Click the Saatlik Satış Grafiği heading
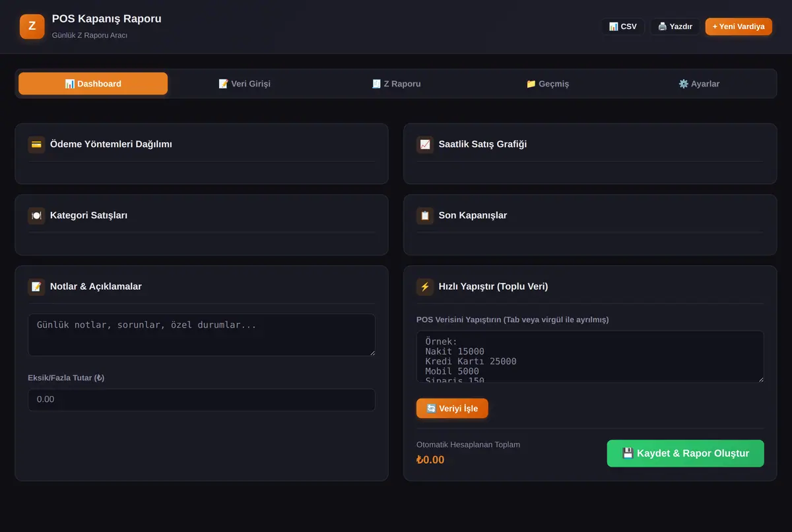Viewport: 792px width, 532px height. pyautogui.click(x=482, y=145)
